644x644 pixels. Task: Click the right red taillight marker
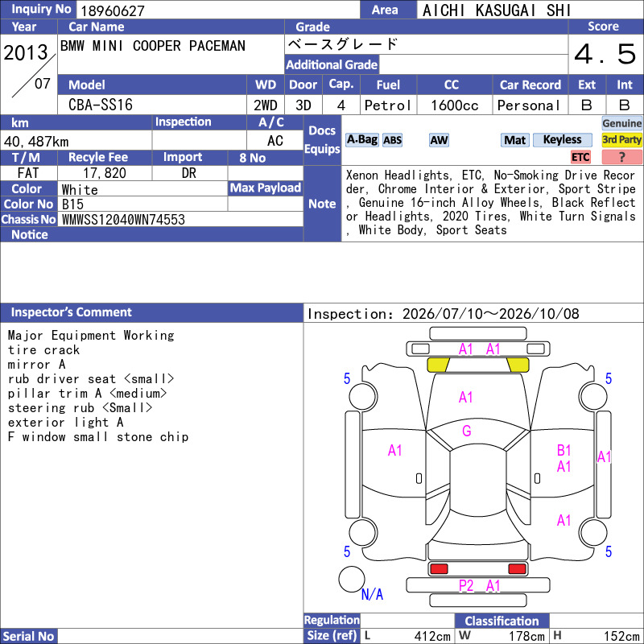click(517, 569)
